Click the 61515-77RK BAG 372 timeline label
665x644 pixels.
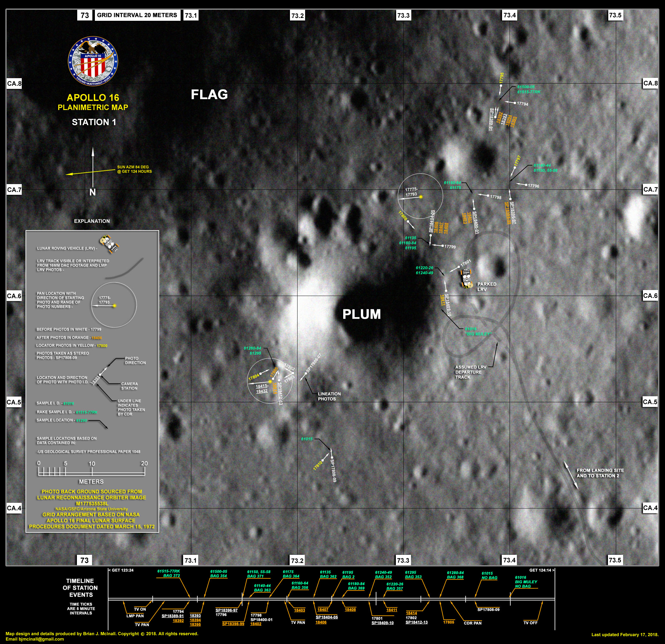click(169, 573)
